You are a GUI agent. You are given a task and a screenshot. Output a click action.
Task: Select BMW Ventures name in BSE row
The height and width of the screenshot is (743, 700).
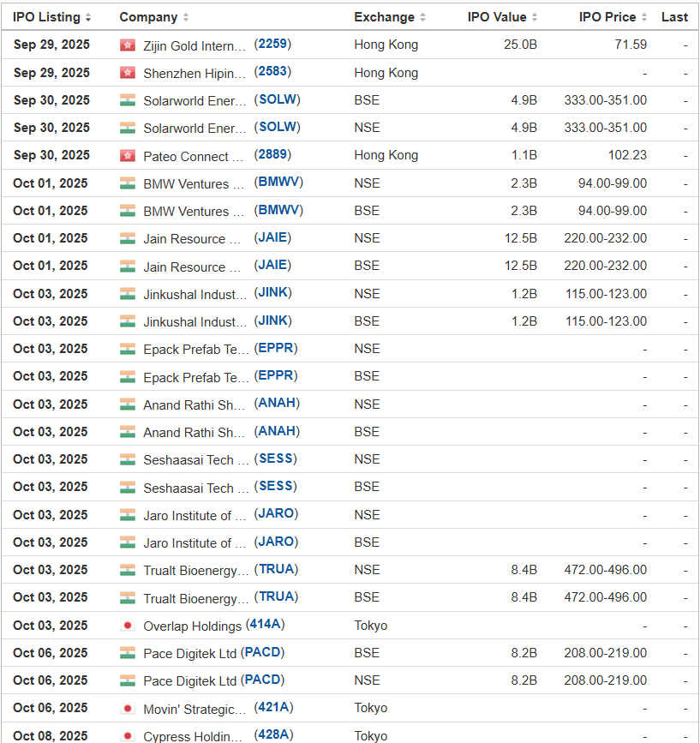[x=194, y=212]
